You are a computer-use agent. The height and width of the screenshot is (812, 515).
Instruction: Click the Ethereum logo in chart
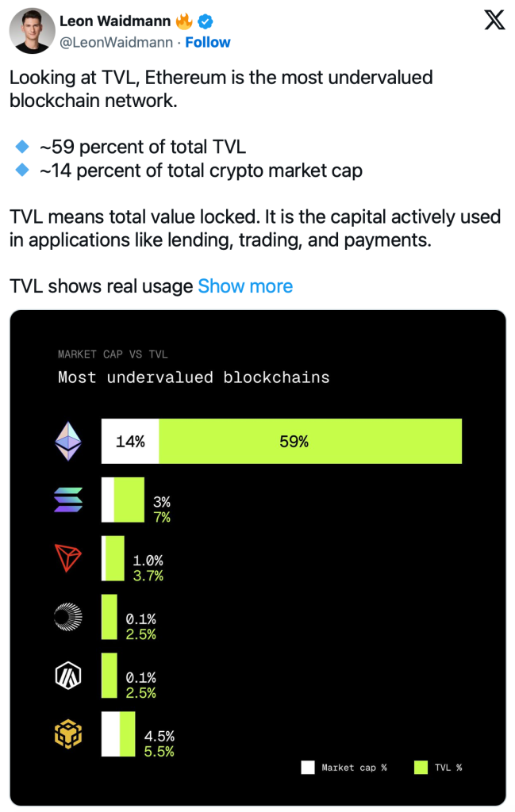68,441
